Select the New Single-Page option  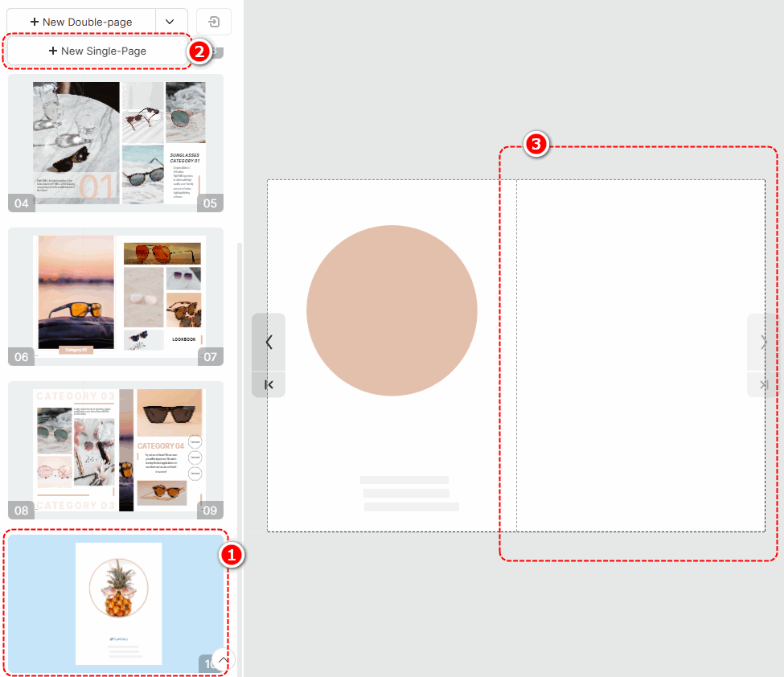pyautogui.click(x=97, y=51)
